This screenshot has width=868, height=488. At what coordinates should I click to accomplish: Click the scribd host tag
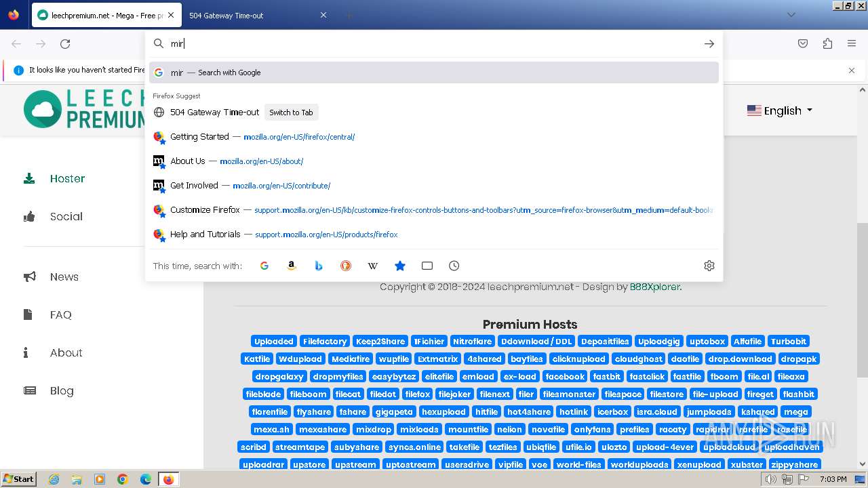(x=254, y=447)
